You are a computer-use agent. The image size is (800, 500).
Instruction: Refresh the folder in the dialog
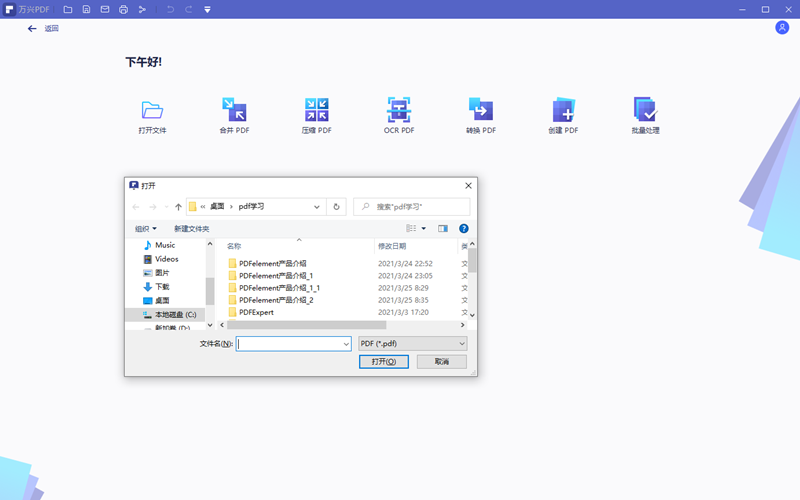click(x=336, y=207)
